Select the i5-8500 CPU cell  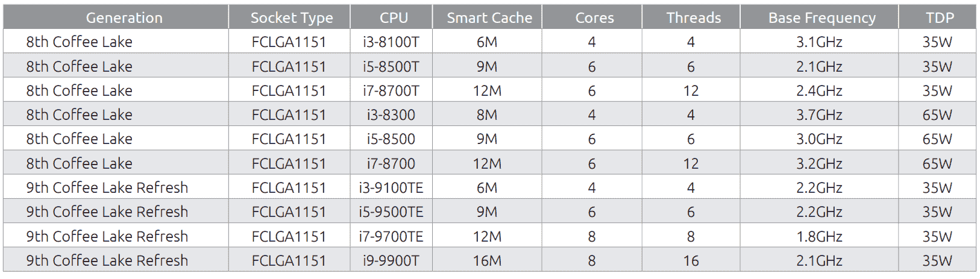click(x=391, y=139)
